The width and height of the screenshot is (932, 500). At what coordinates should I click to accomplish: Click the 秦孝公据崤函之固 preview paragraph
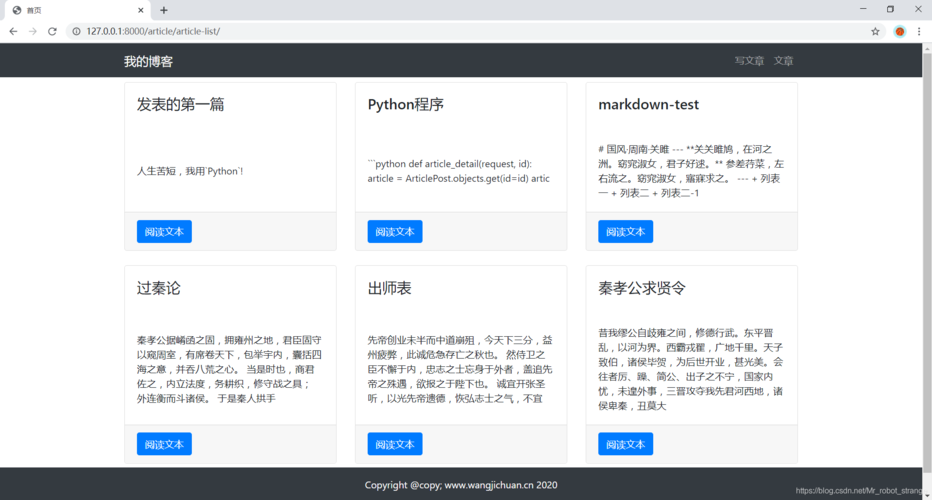pos(229,369)
